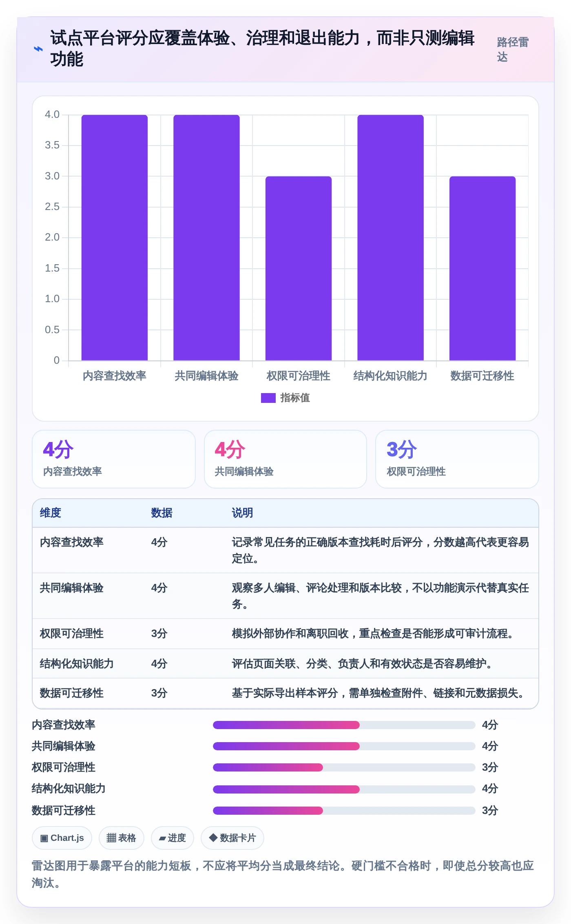
Task: Select the 数据可迁移性 bar in chart
Action: (x=482, y=268)
